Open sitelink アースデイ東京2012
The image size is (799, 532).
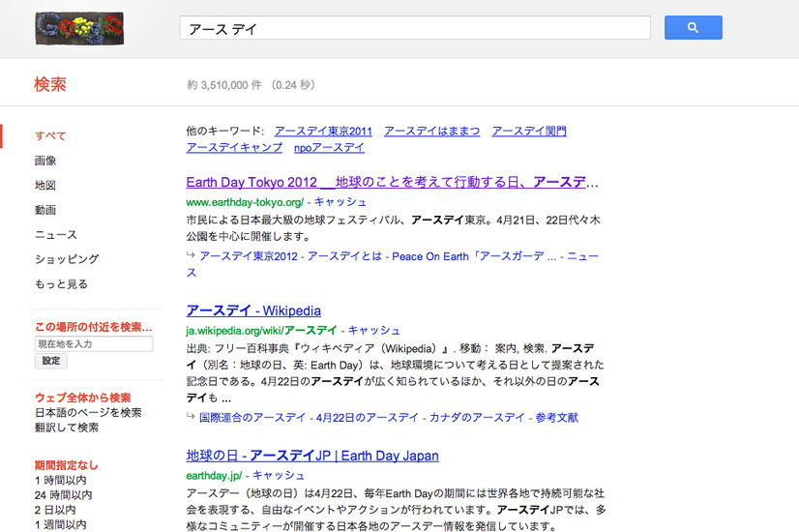point(249,256)
